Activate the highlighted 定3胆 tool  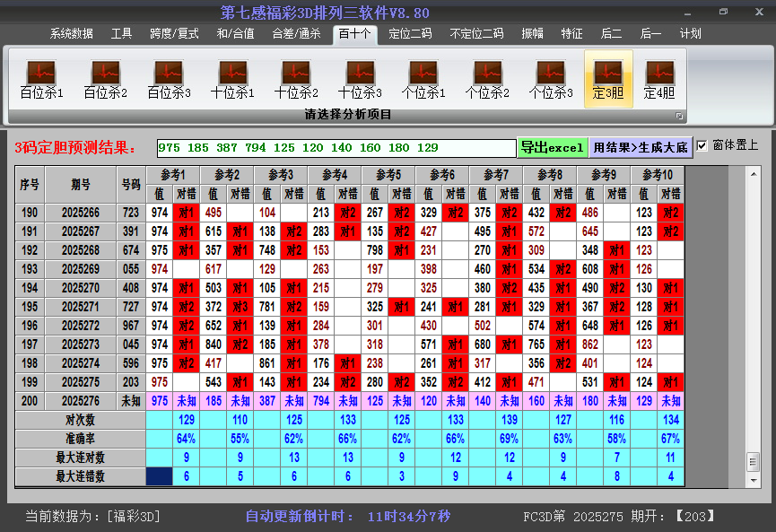pos(608,76)
